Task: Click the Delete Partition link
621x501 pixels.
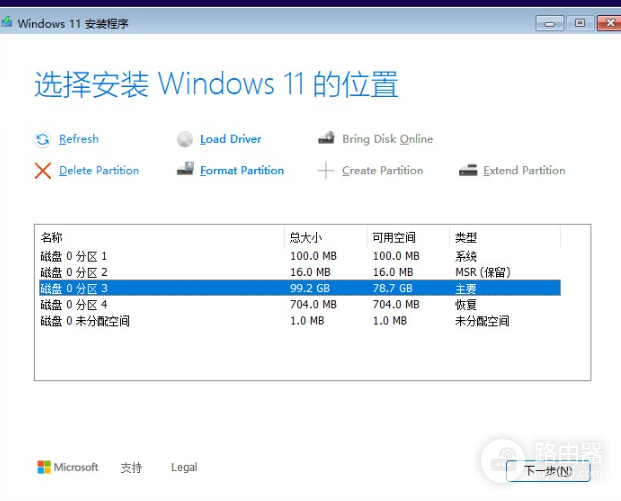Action: click(99, 171)
